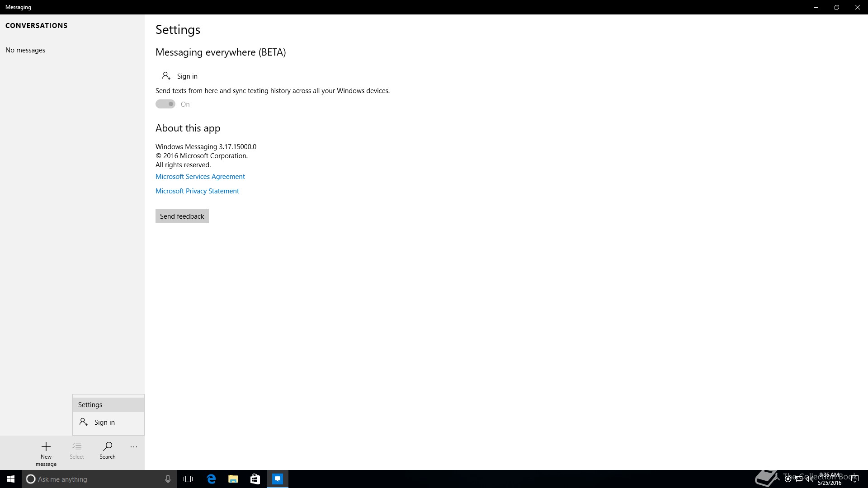The image size is (868, 488).
Task: Click the Messaging everywhere (BETA) heading
Action: coord(221,52)
